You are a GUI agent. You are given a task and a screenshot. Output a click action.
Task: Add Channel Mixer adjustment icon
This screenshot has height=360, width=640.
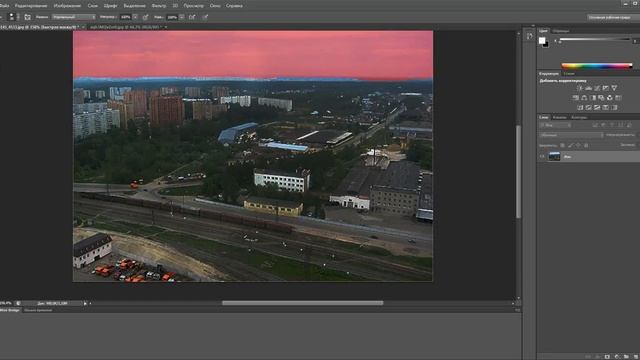[610, 98]
